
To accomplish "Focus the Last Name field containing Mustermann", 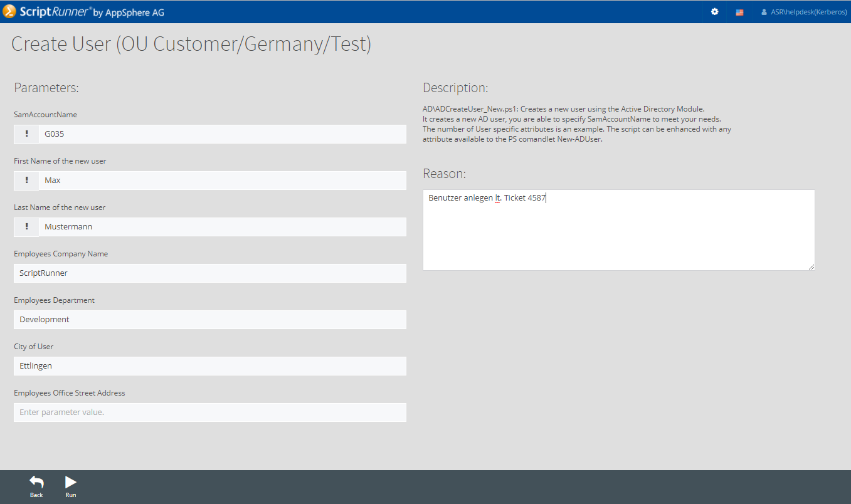I will pos(223,227).
